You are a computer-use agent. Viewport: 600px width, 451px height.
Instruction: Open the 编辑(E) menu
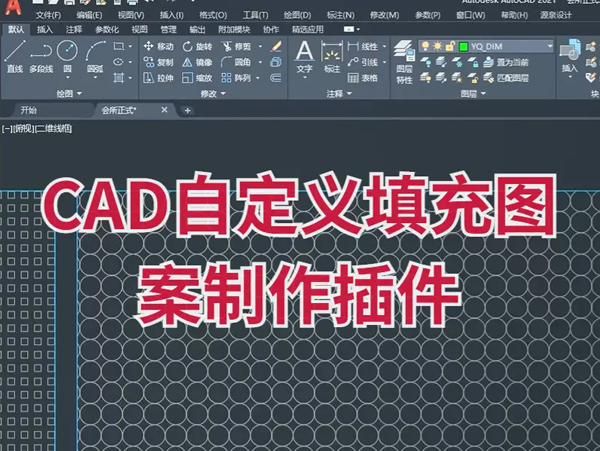click(x=89, y=15)
